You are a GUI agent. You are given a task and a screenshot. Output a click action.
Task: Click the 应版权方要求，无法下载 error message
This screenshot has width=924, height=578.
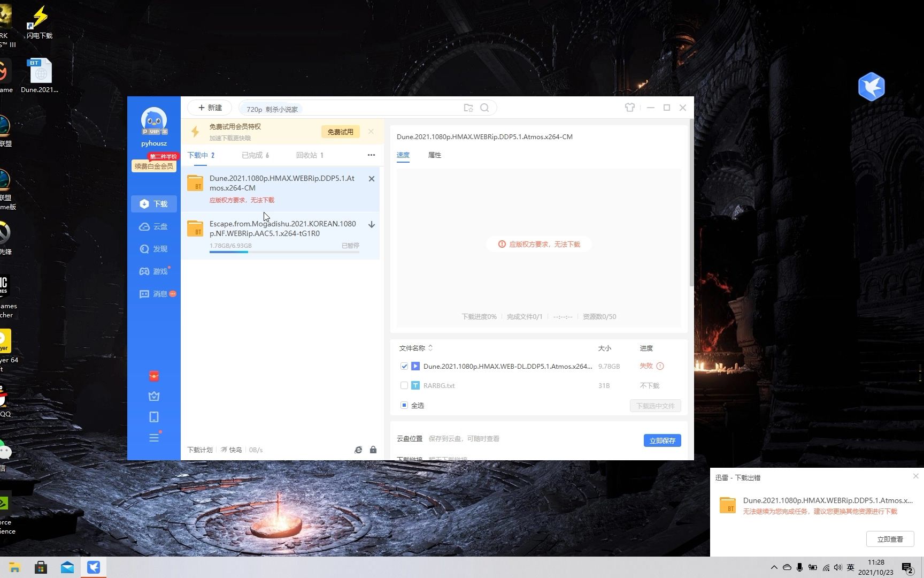pyautogui.click(x=540, y=245)
